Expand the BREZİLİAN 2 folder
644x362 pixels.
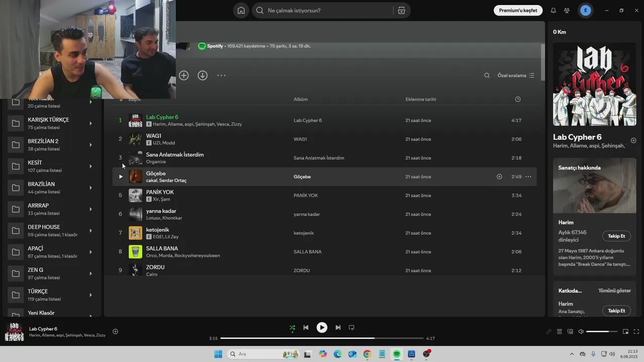pyautogui.click(x=91, y=145)
